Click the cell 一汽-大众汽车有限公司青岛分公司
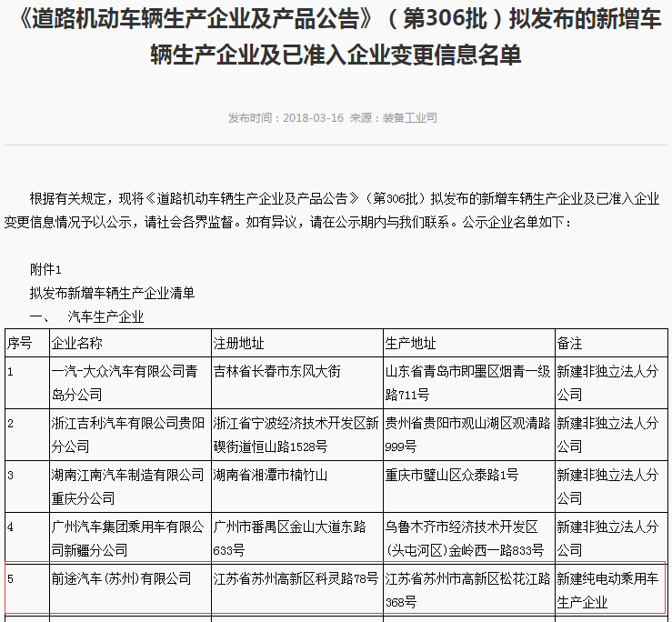 tap(130, 383)
